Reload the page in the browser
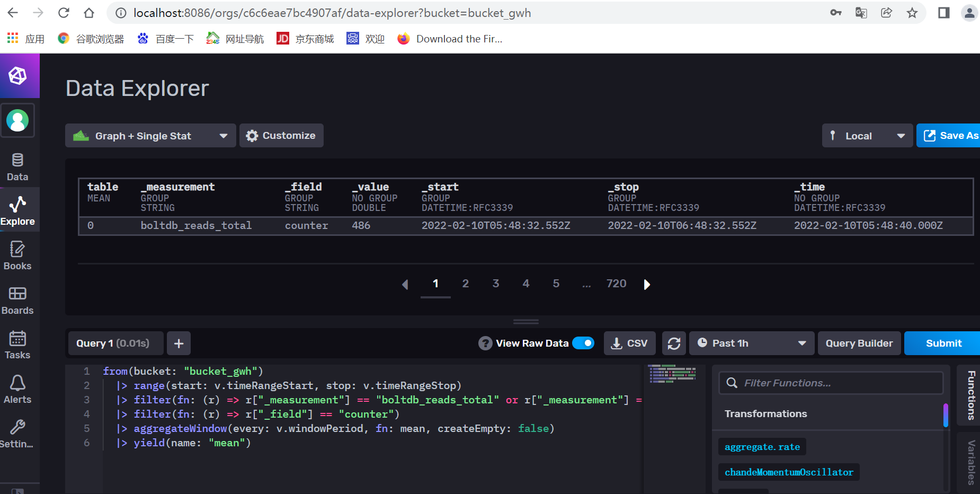Screen dimensions: 980x494 64,13
